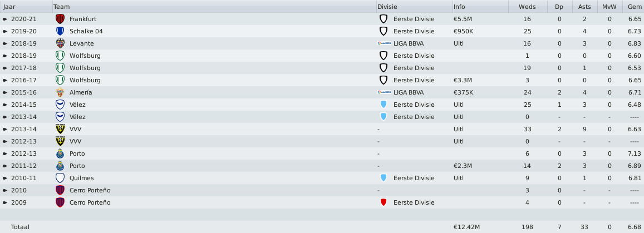Click LIGA BBVA logo in Levante row
Image resolution: width=644 pixels, height=233 pixels.
(384, 43)
